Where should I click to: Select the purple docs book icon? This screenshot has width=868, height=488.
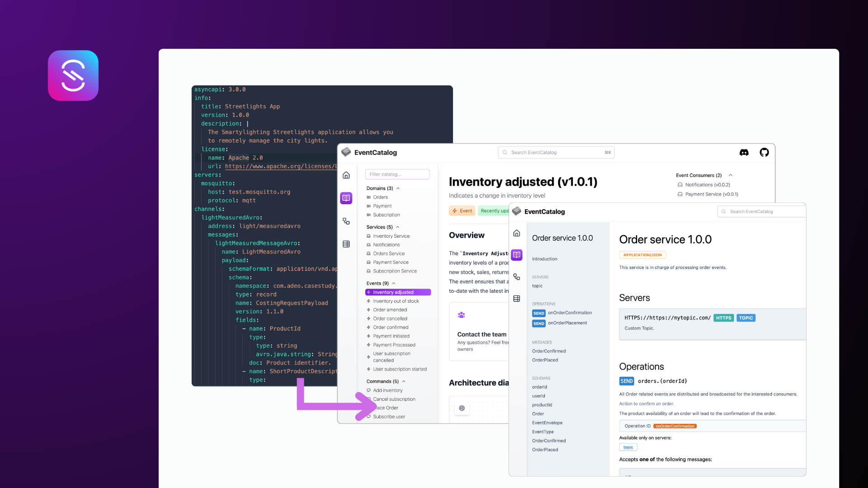click(346, 198)
